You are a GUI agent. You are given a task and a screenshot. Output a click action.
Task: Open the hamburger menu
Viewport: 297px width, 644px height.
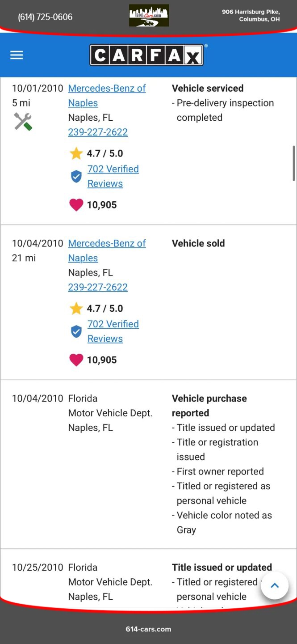point(17,55)
